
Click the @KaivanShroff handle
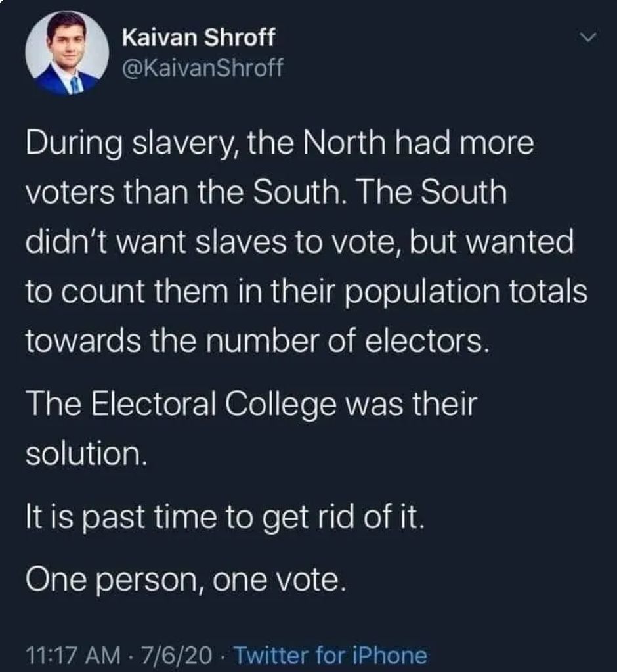point(203,67)
